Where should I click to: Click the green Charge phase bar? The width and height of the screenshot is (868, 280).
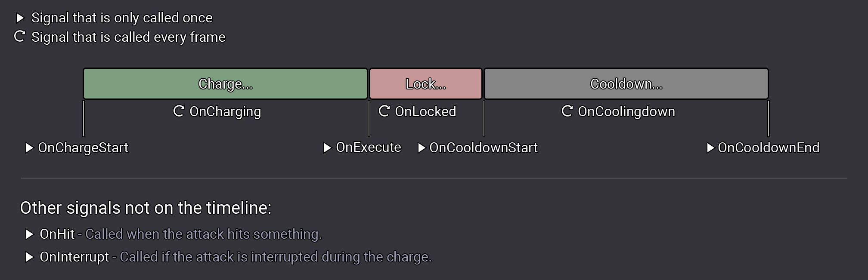(x=225, y=83)
